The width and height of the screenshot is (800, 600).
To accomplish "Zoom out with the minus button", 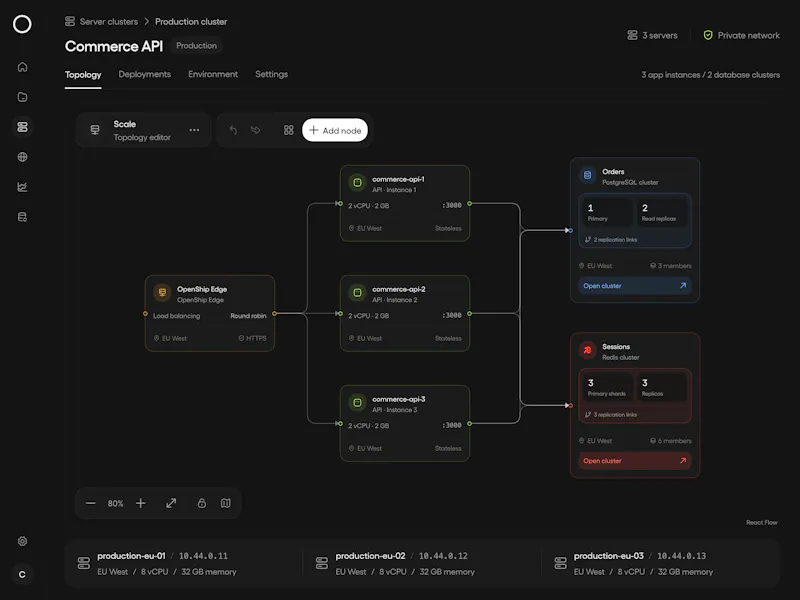I will (91, 504).
